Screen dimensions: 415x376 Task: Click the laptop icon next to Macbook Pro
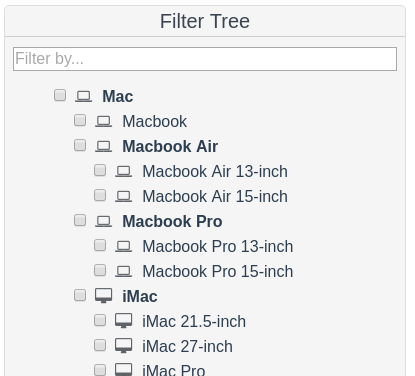pyautogui.click(x=103, y=221)
